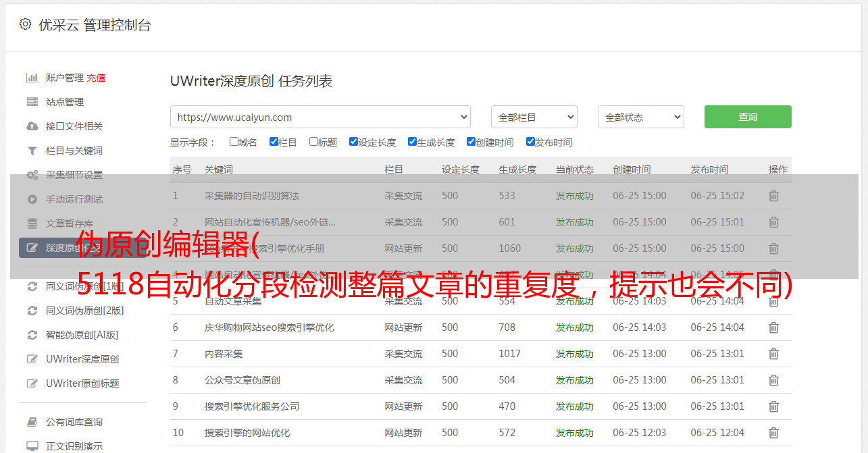Open the site URL dropdown
Viewport: 868px width, 453px height.
(x=320, y=117)
